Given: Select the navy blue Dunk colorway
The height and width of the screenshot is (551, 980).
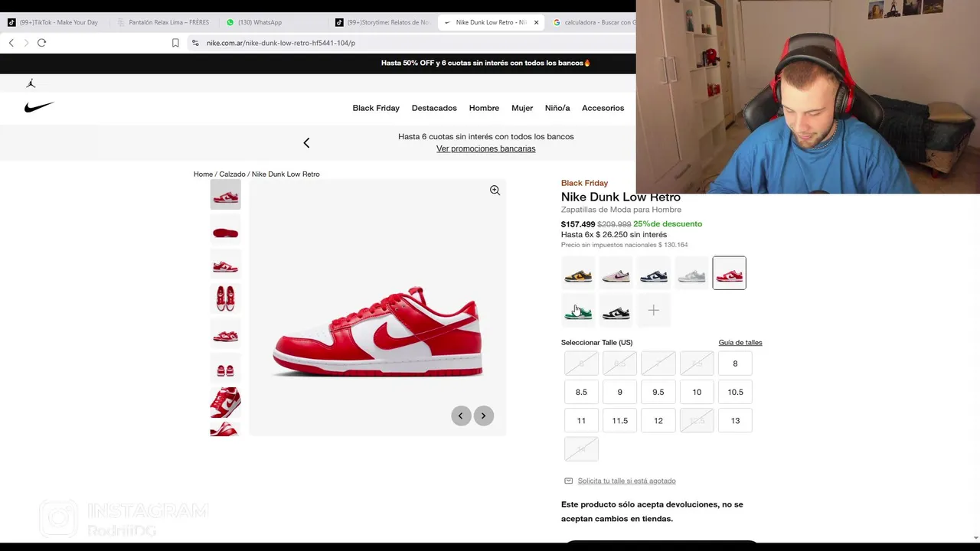Looking at the screenshot, I should coord(653,273).
